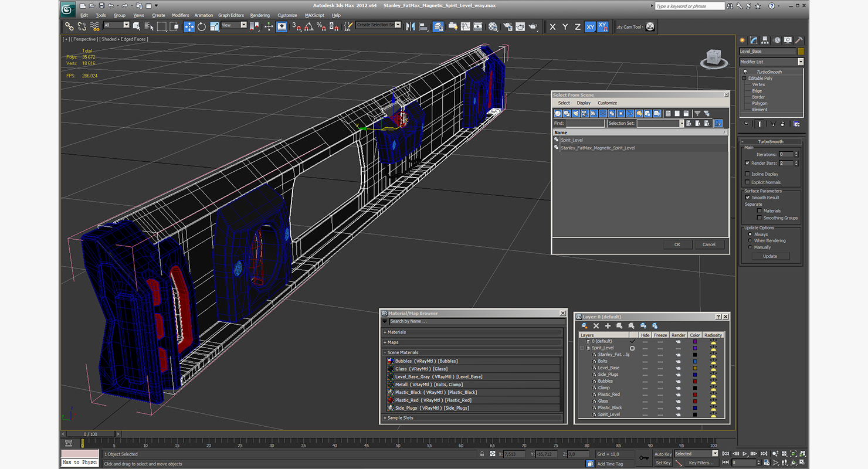Choose the Select and Move tool
The width and height of the screenshot is (868, 469).
click(x=189, y=26)
